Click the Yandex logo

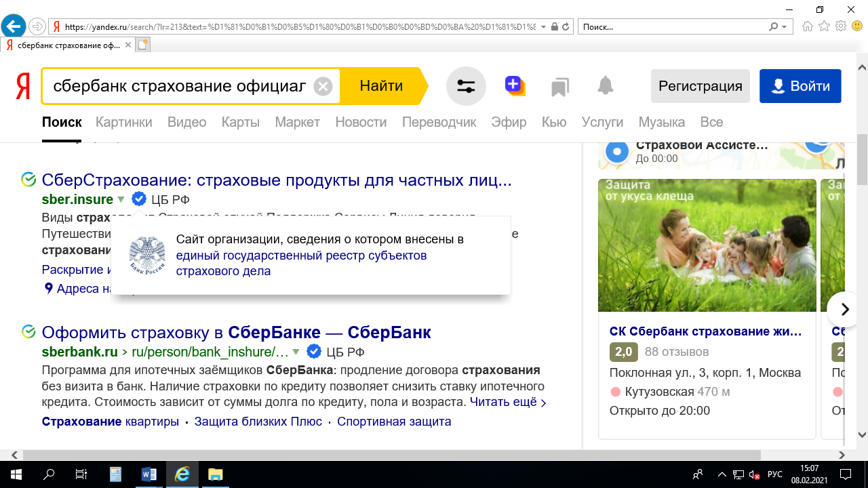coord(23,87)
